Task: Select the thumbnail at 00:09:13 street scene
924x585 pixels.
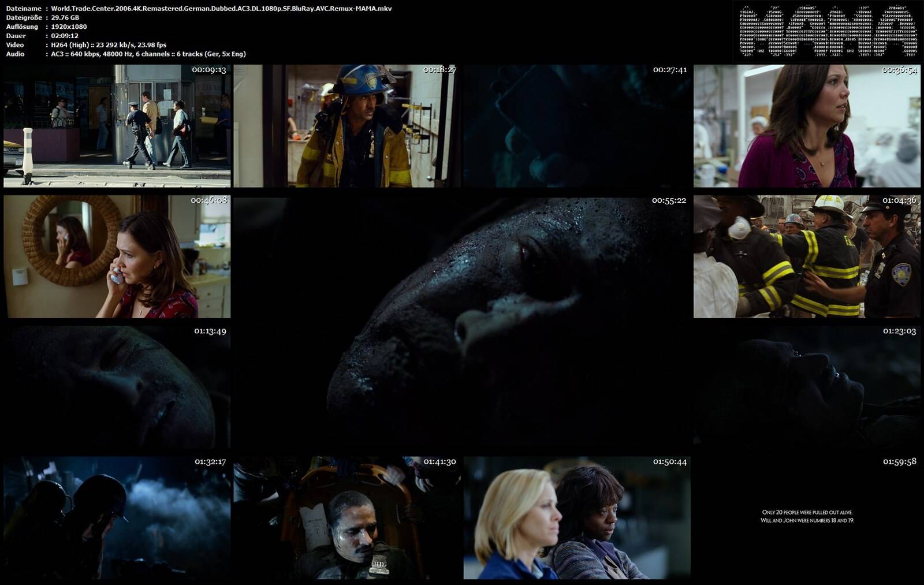Action: 117,126
